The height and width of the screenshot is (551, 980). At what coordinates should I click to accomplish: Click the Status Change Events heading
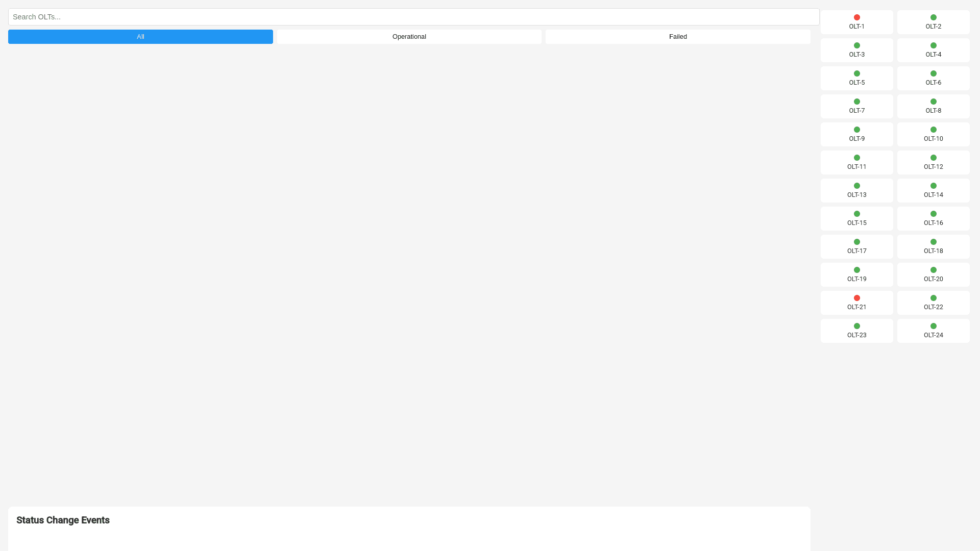click(63, 520)
